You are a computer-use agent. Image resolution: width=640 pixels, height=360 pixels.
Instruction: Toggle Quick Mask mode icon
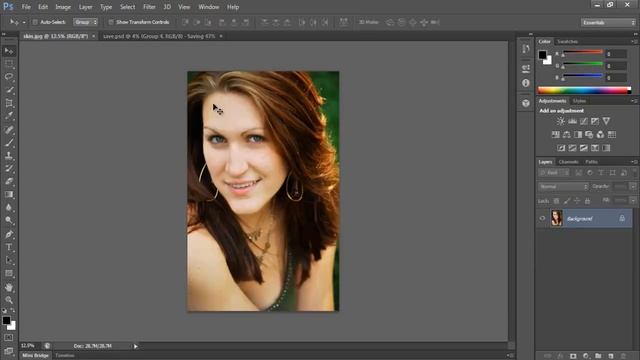point(9,338)
